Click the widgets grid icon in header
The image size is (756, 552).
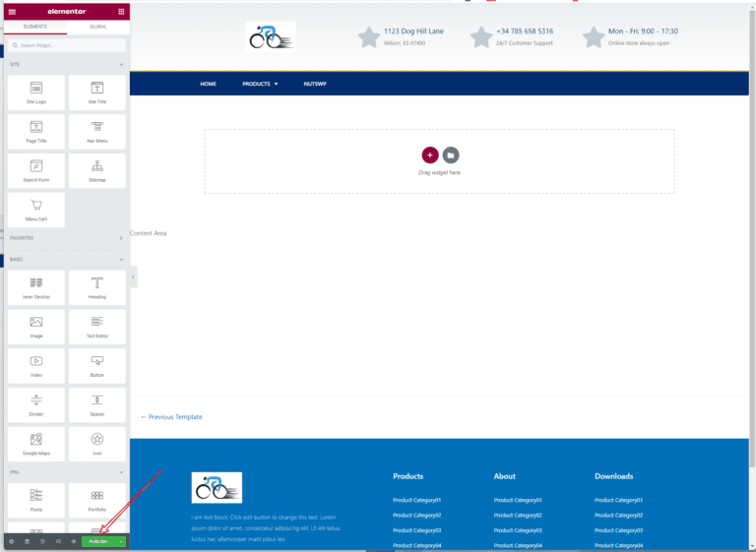[121, 11]
